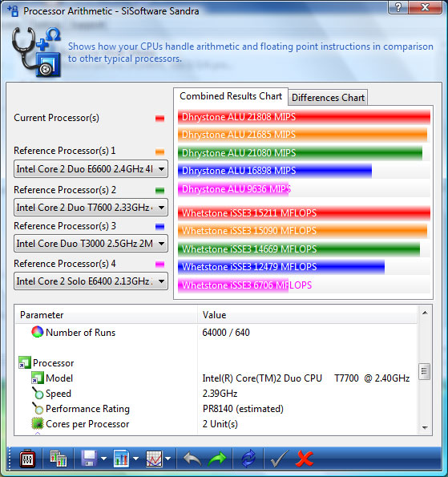This screenshot has height=477, width=448.
Task: Save results using the floppy disk icon
Action: [x=89, y=458]
